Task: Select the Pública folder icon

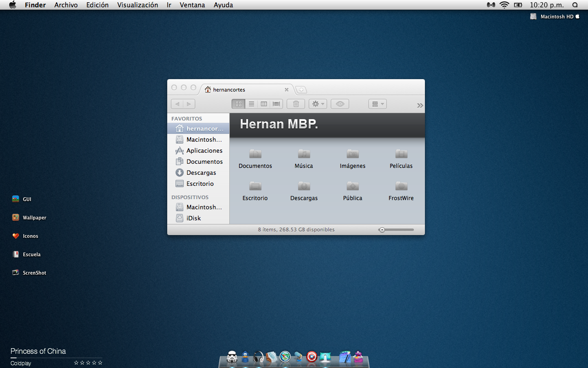Action: [x=353, y=186]
